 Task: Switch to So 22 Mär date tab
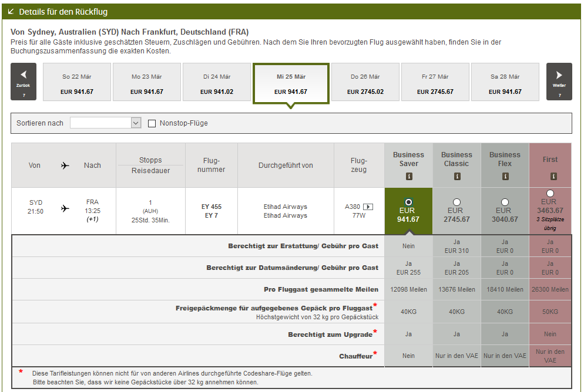(x=76, y=83)
